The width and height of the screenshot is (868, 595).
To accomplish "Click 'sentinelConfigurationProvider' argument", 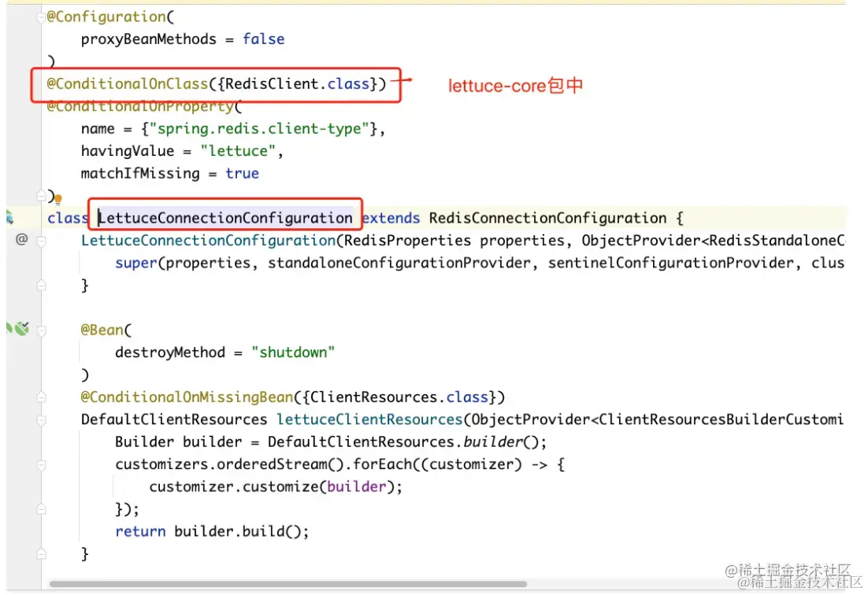I will 671,263.
